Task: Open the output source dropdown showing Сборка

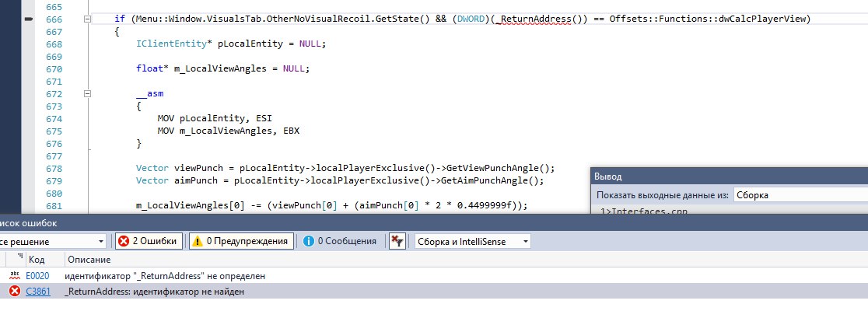Action: [800, 195]
